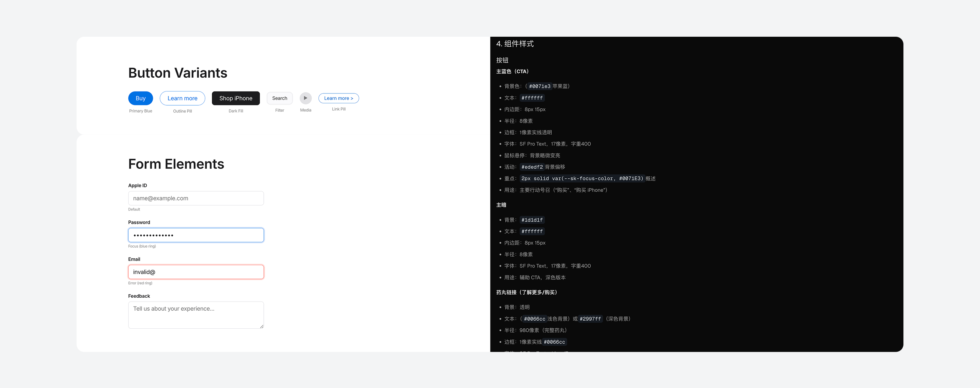Click into the focused Password field
Viewport: 980px width, 388px height.
click(x=196, y=235)
